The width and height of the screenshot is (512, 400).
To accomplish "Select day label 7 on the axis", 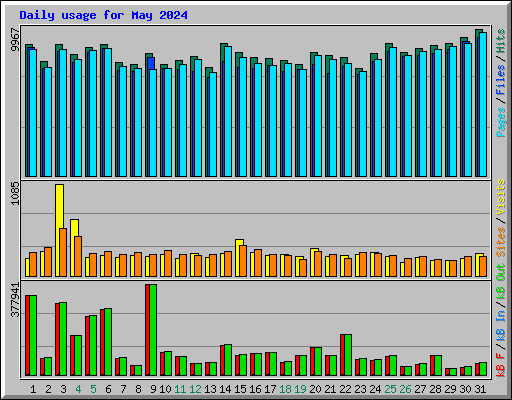I will pos(123,389).
